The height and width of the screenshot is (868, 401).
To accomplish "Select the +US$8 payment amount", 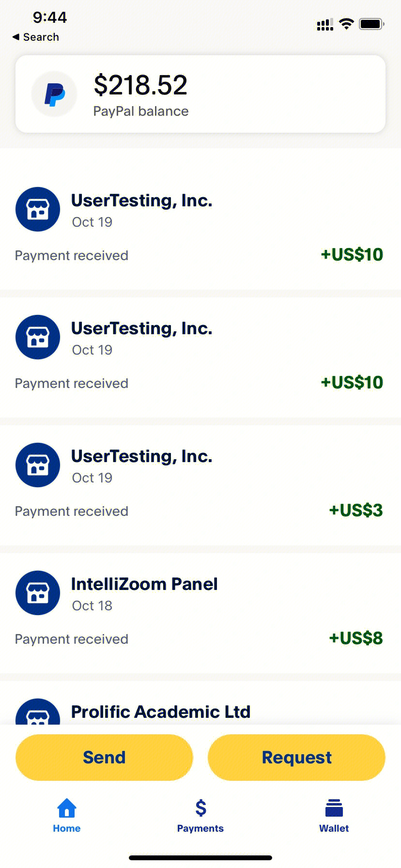I will pyautogui.click(x=356, y=638).
